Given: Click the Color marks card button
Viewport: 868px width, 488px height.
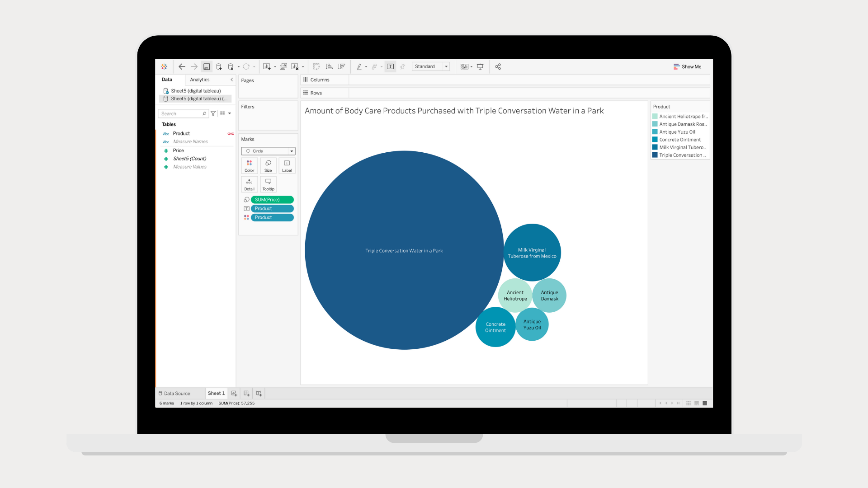Looking at the screenshot, I should click(x=249, y=165).
